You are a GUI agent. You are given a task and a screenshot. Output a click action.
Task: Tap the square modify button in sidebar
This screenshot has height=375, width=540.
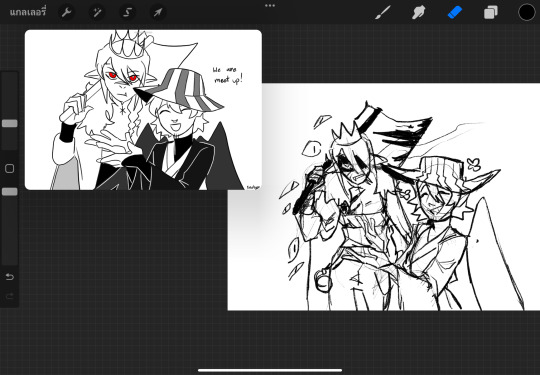[10, 168]
